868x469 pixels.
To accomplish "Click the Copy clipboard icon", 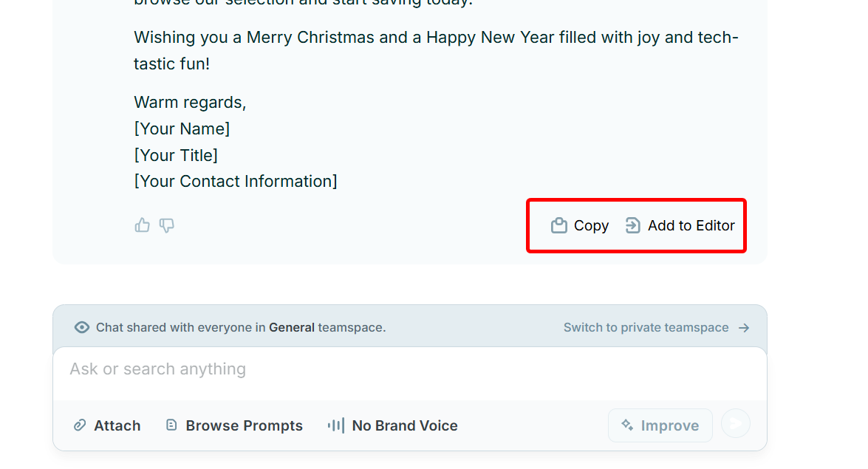I will click(x=559, y=225).
